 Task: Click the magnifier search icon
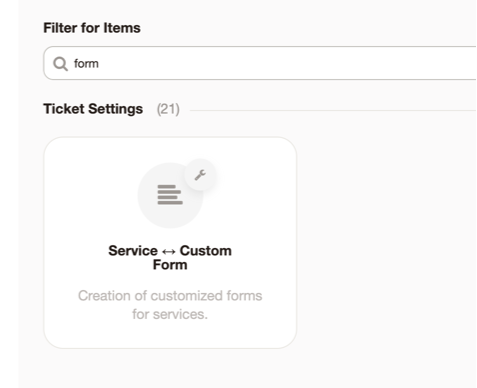pyautogui.click(x=60, y=64)
